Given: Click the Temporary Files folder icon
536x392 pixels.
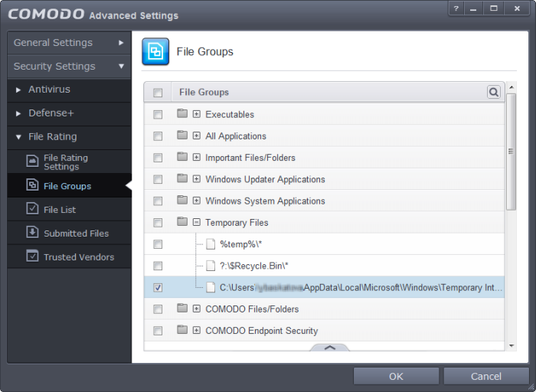Looking at the screenshot, I should click(x=182, y=221).
